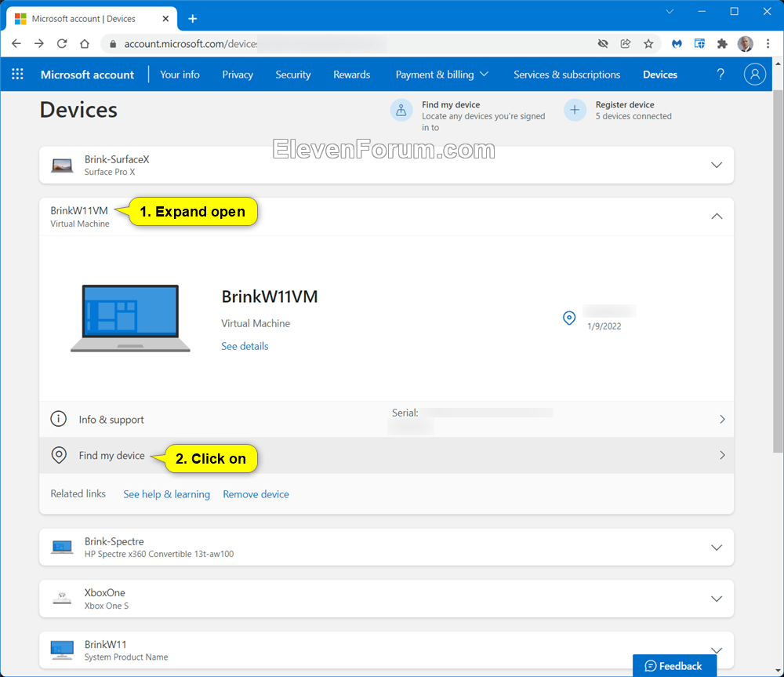Click the Info & support info icon
The image size is (784, 677).
pos(59,419)
